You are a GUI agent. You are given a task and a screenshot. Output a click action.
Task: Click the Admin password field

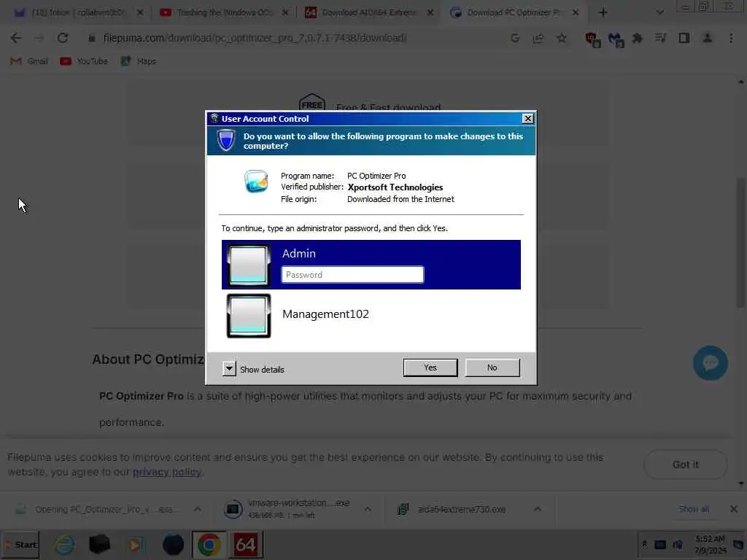click(352, 275)
